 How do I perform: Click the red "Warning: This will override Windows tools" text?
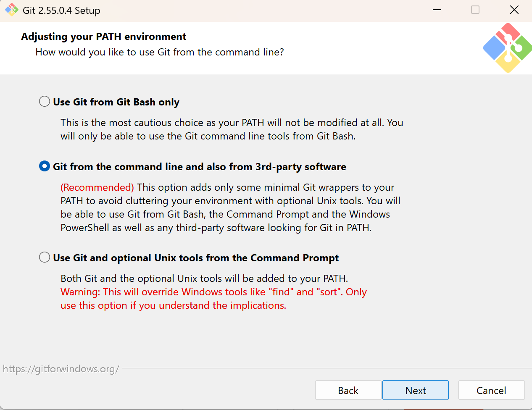[213, 292]
